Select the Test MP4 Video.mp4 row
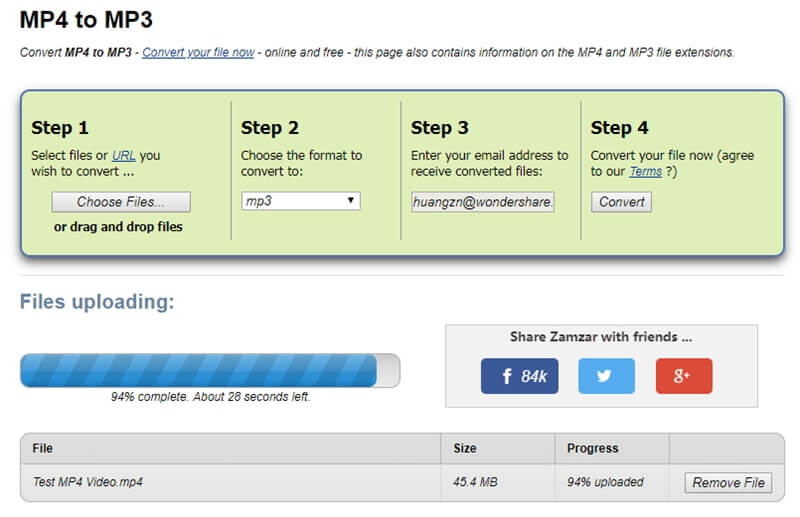This screenshot has height=517, width=800. (88, 483)
